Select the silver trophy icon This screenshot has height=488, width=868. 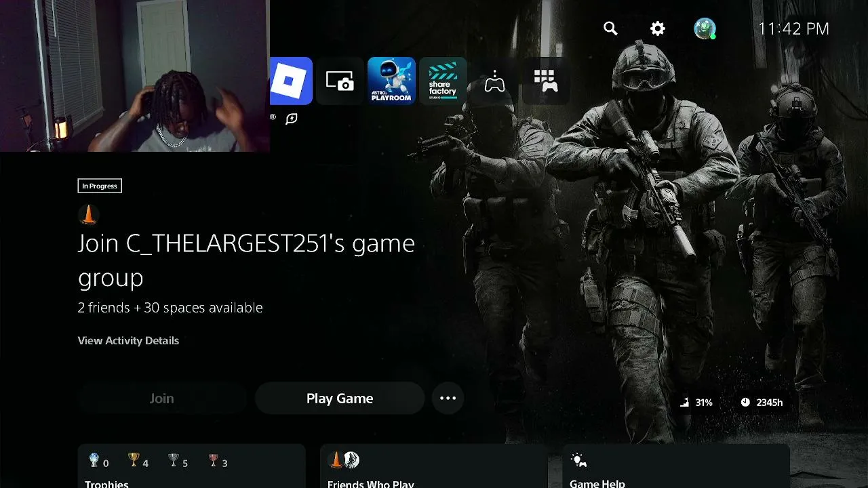(x=174, y=461)
